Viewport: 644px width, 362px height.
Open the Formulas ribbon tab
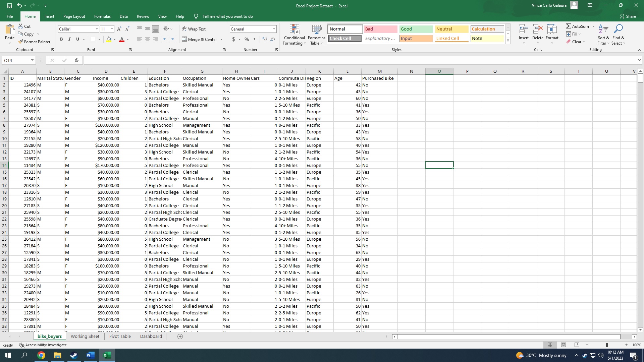[102, 16]
